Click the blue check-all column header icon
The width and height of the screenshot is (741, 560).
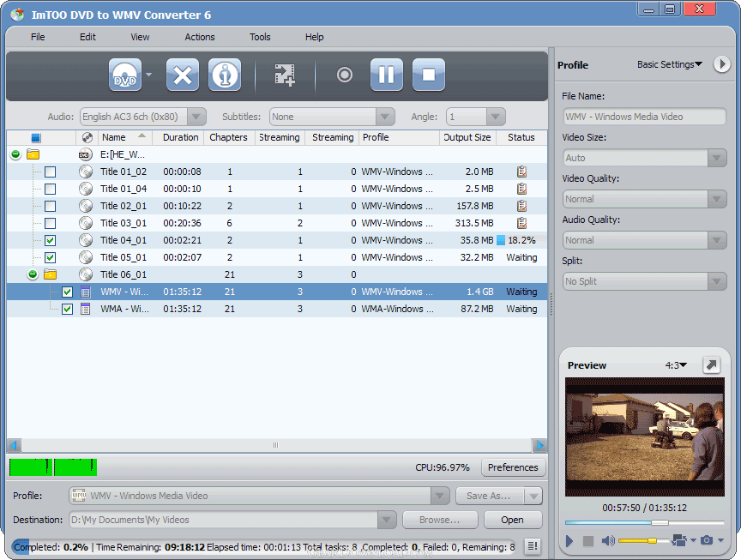click(36, 138)
